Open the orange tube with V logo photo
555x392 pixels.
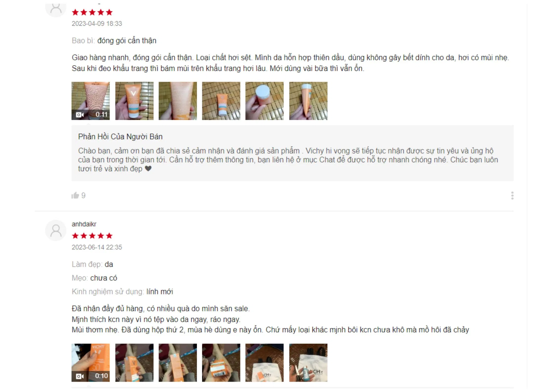click(x=134, y=101)
